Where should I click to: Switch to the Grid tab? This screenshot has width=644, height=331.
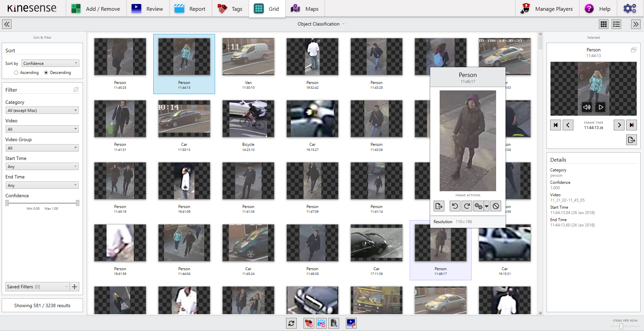(x=267, y=9)
